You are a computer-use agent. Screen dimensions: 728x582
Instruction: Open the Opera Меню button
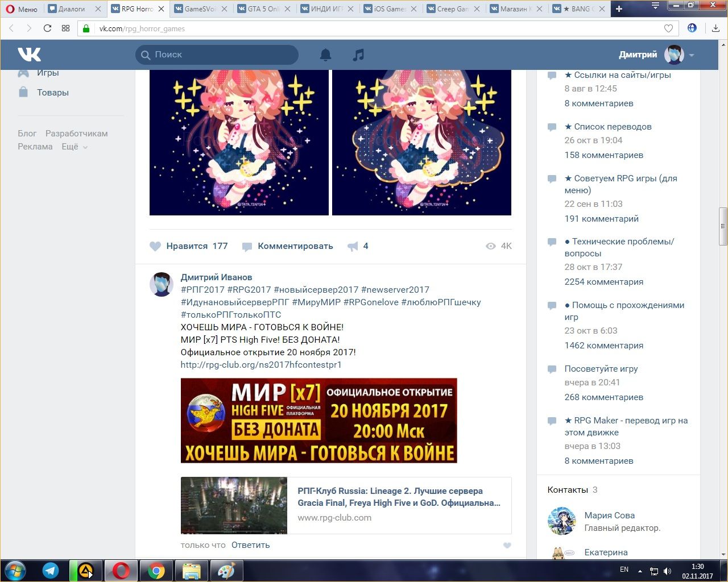[22, 9]
